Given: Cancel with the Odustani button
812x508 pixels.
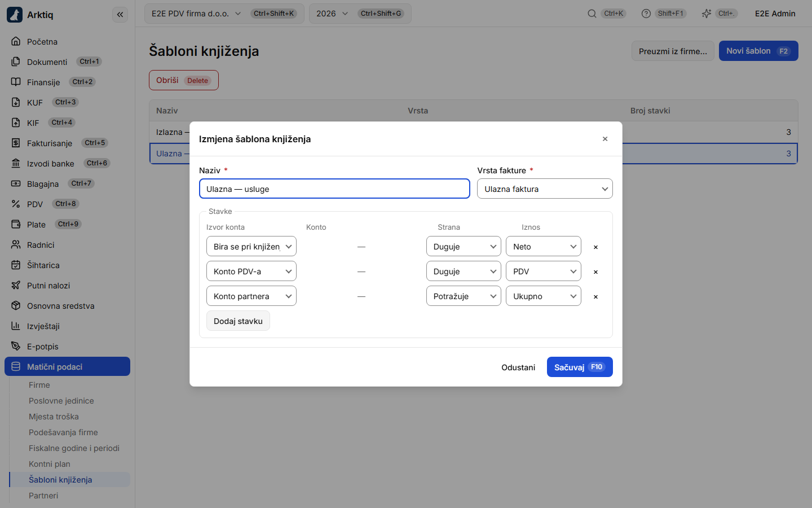Looking at the screenshot, I should pyautogui.click(x=518, y=367).
